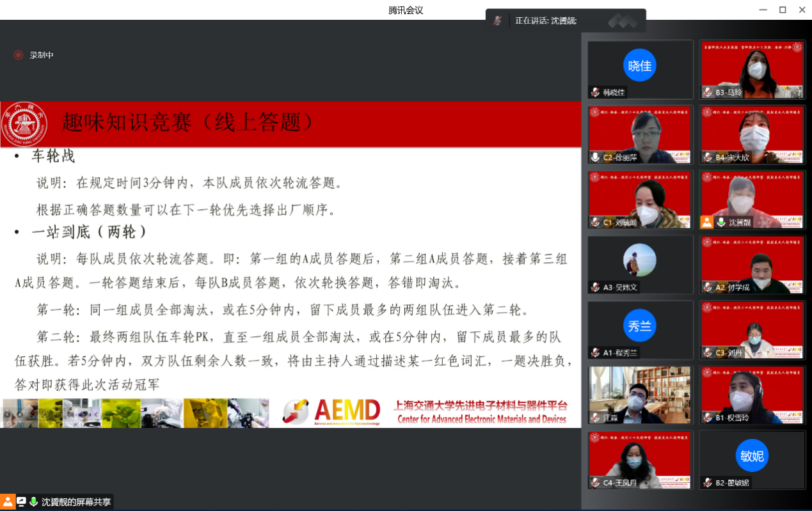Viewport: 812px width, 511px height.
Task: Select 韩晓佳's avatar tile in the participant list
Action: click(x=639, y=66)
